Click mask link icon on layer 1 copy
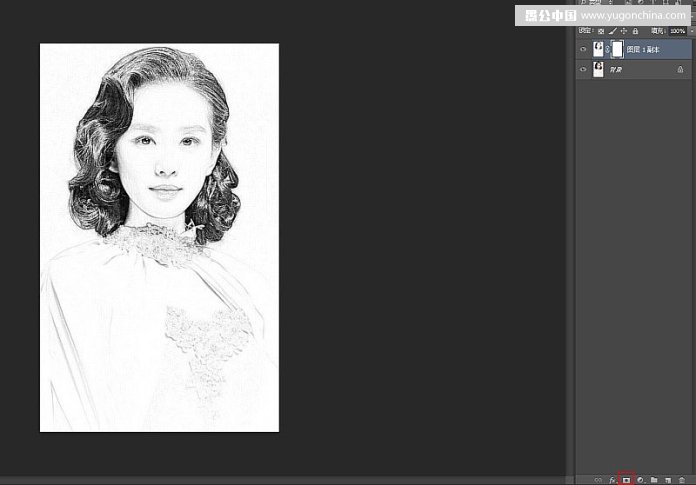Image resolution: width=696 pixels, height=485 pixels. coord(607,50)
